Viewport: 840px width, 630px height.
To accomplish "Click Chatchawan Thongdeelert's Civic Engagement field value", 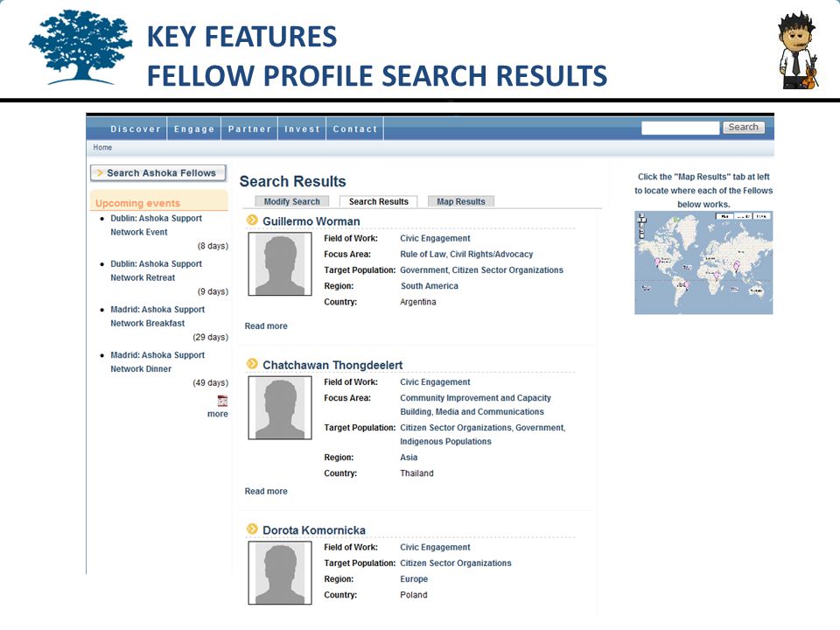I will click(435, 382).
